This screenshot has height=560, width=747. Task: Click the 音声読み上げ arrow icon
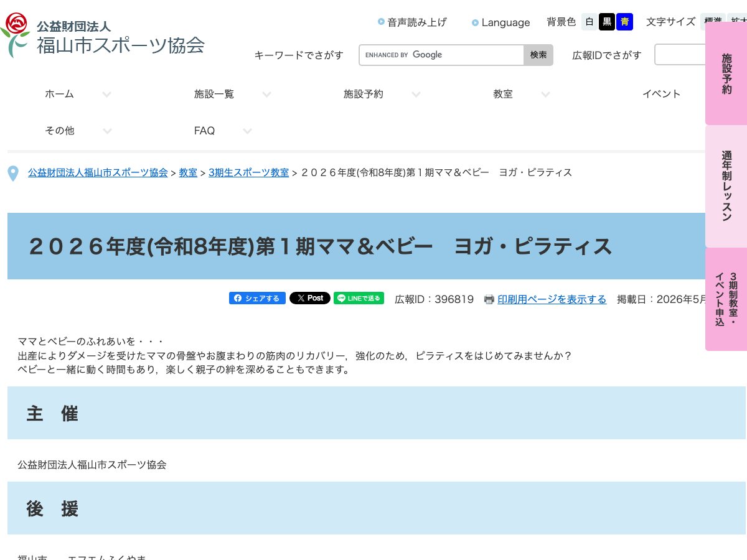coord(381,22)
